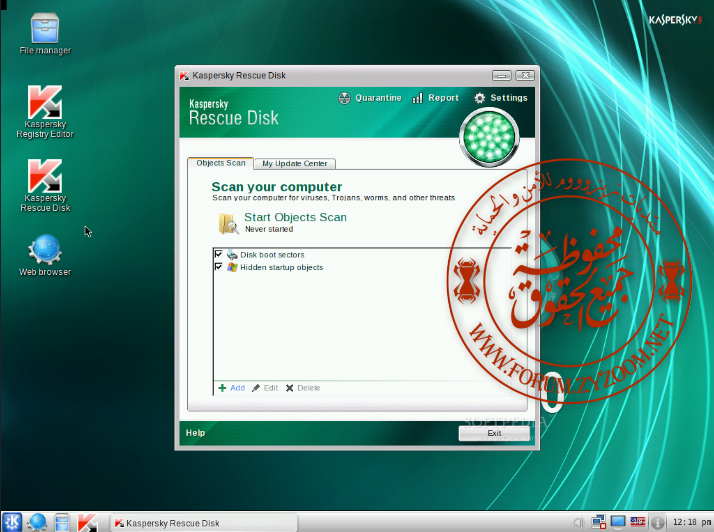Open the Kaspersky Rescue Disk desktop shortcut
714x532 pixels.
[x=45, y=185]
